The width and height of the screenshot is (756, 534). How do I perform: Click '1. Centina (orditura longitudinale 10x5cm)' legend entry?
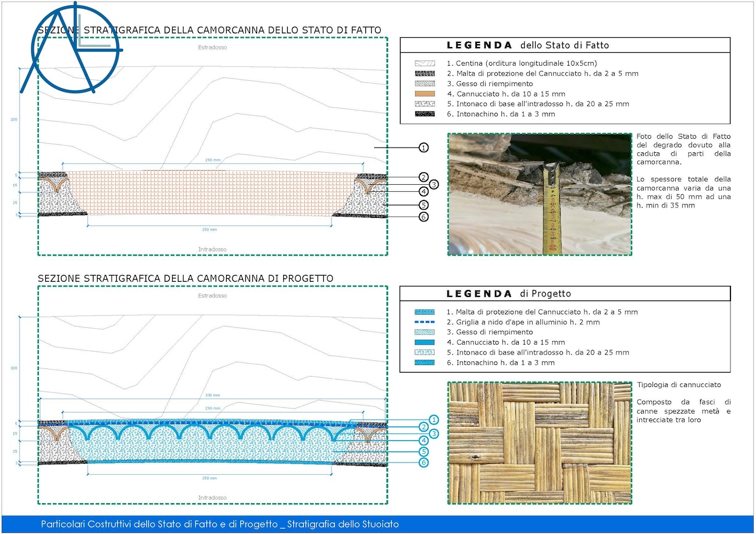522,63
